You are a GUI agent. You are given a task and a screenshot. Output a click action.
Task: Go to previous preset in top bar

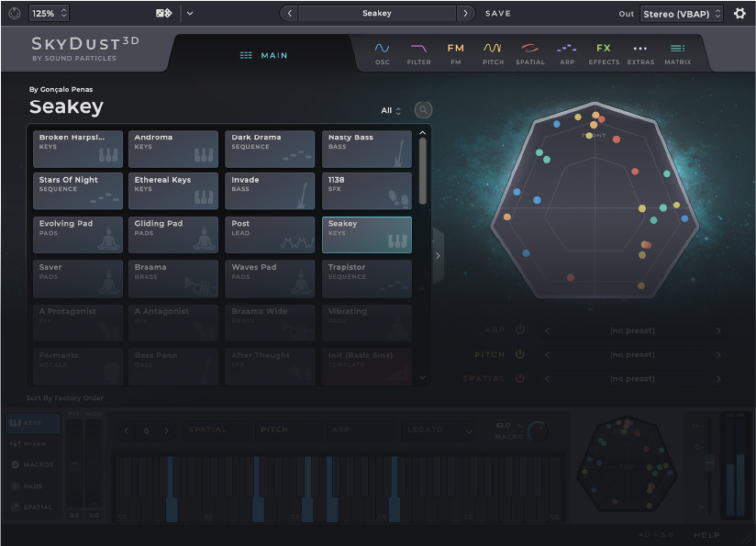(289, 14)
